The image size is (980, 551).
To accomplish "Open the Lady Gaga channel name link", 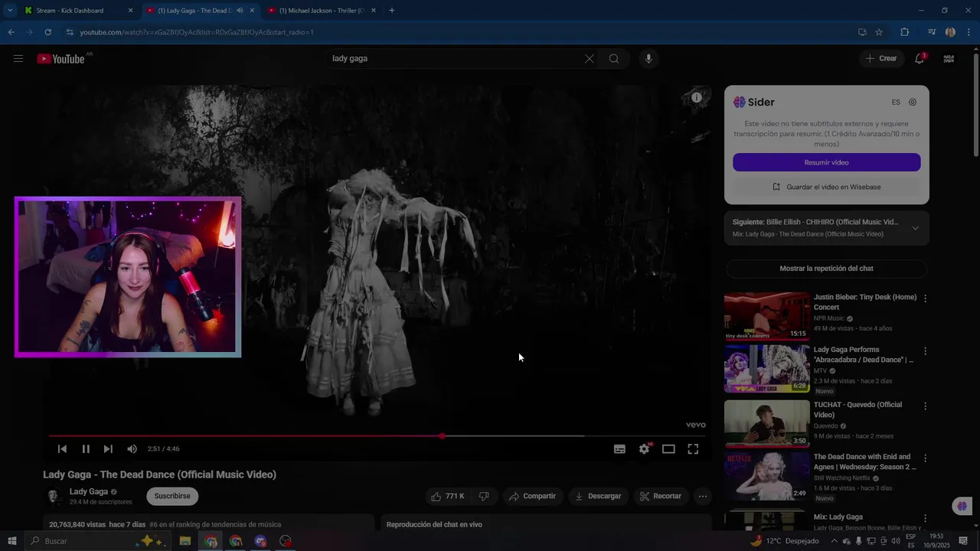I will click(89, 491).
